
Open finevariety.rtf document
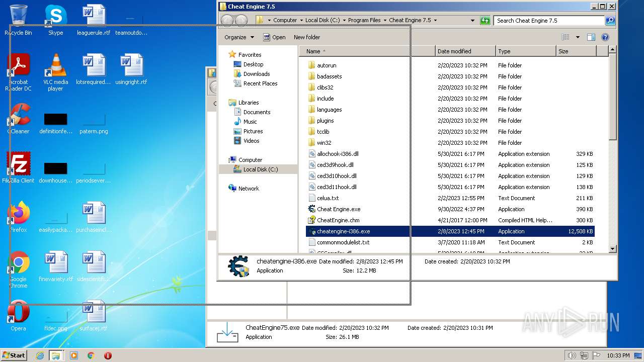(x=55, y=266)
